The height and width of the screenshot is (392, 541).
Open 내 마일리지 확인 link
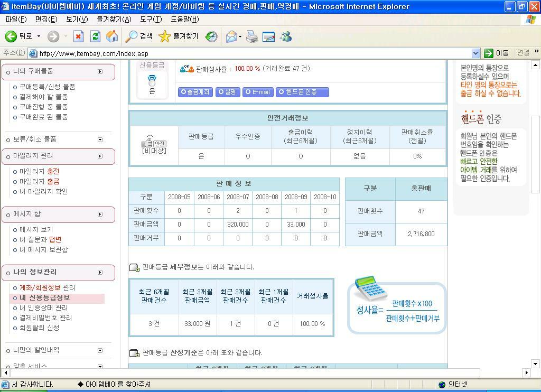coord(43,192)
